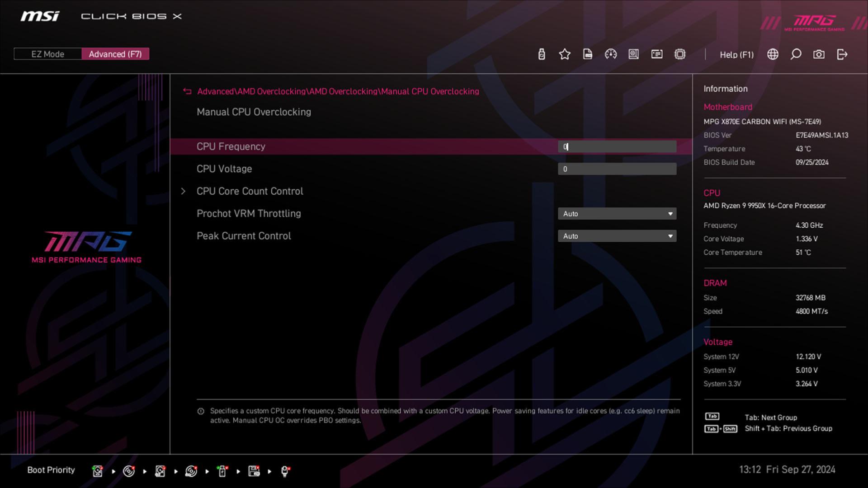This screenshot has height=488, width=868.
Task: Click the Advanced\AMD Overclocking breadcrumb path
Action: (338, 91)
